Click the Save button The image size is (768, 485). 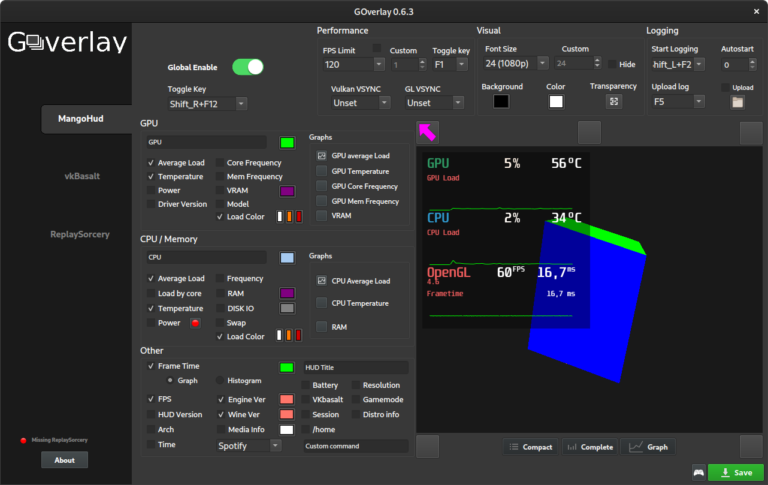click(736, 472)
